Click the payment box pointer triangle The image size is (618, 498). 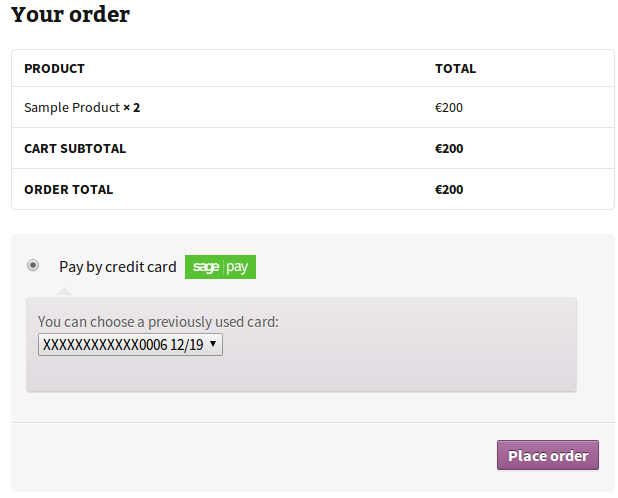pos(64,292)
